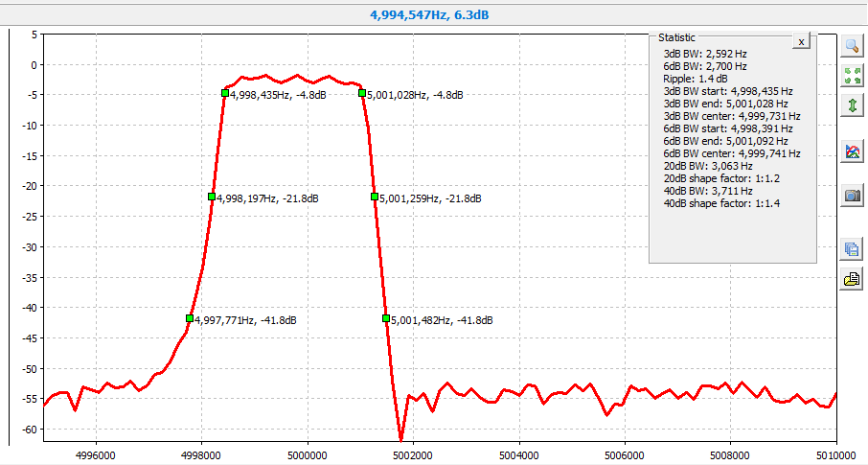Screen dimensions: 868x465
Task: Click the print document icon
Action: [x=852, y=279]
